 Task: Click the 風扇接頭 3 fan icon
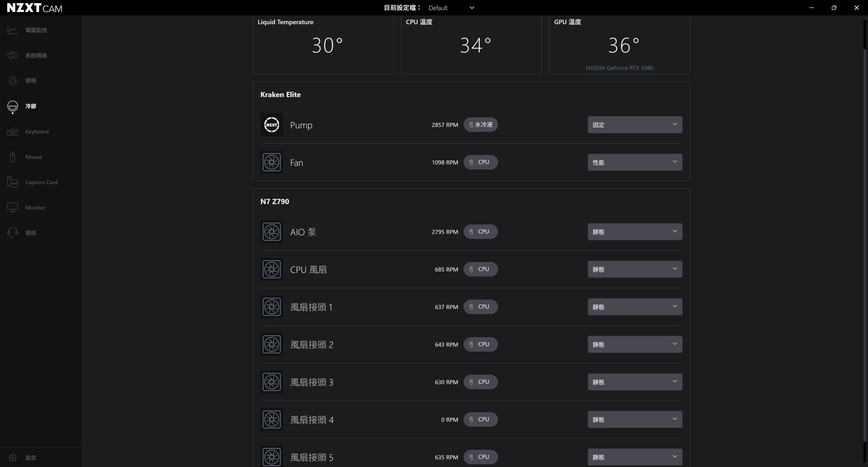271,382
